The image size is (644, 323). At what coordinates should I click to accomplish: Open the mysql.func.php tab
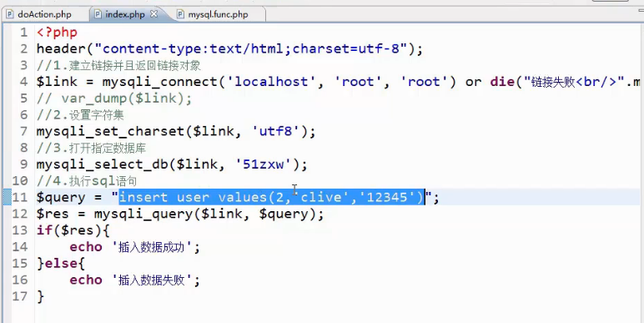(218, 14)
